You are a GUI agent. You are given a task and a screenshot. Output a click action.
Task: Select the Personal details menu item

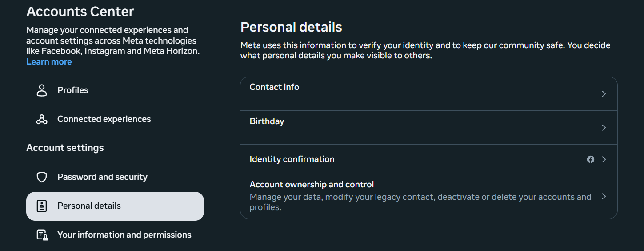click(89, 206)
